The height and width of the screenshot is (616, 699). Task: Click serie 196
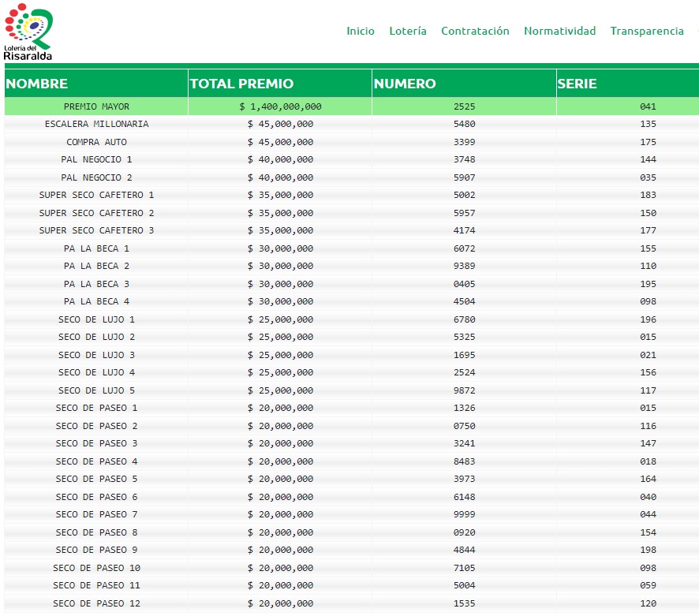pos(648,319)
